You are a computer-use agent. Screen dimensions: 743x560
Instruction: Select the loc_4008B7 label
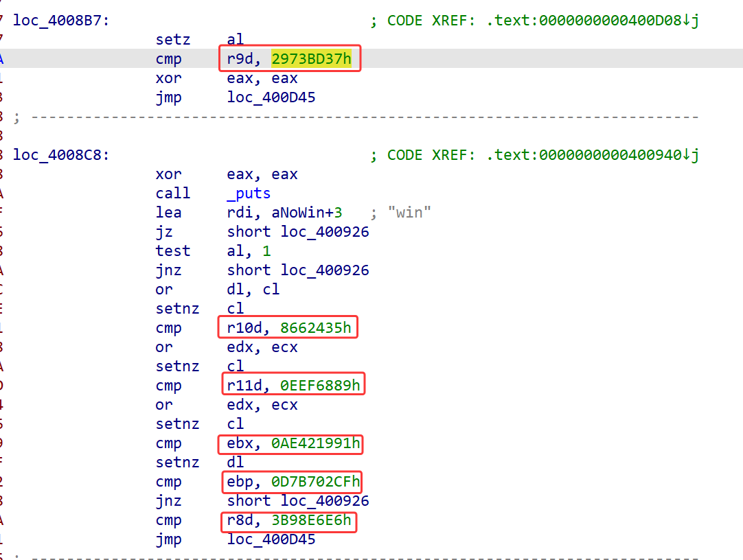click(60, 21)
